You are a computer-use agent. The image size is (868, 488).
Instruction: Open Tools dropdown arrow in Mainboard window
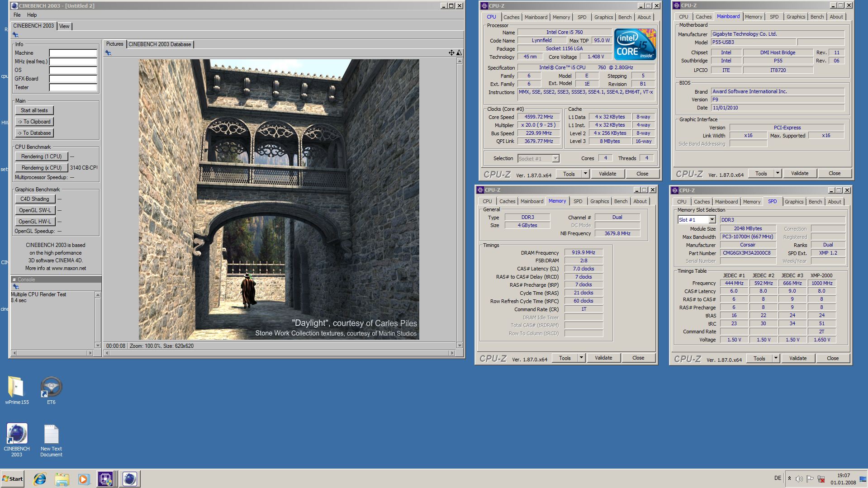click(778, 173)
